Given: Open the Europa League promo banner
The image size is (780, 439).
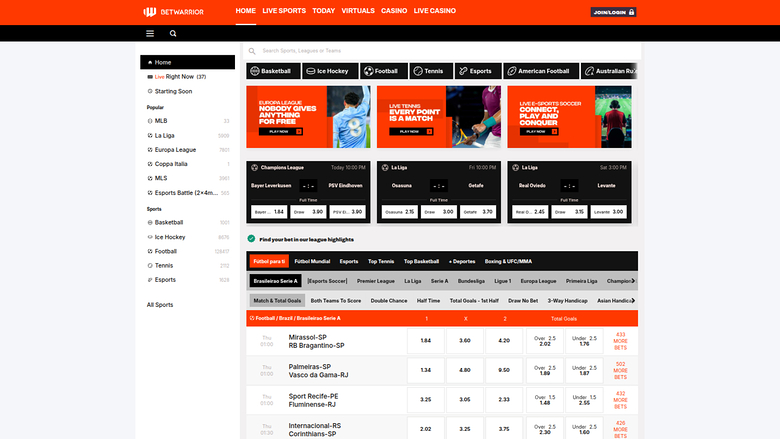Looking at the screenshot, I should point(308,117).
